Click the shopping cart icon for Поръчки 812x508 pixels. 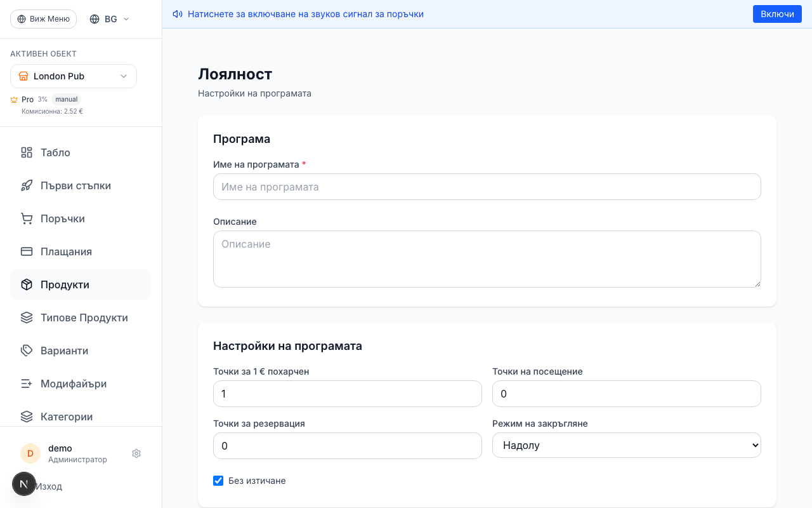27,218
